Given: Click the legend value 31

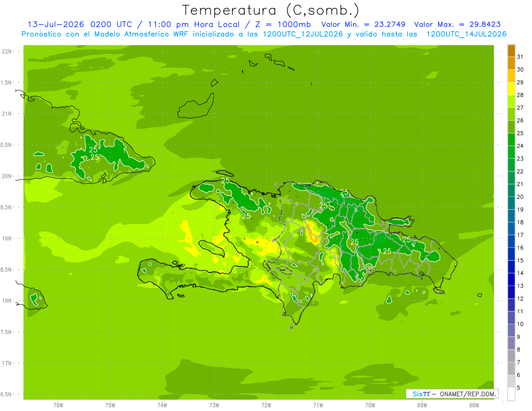Looking at the screenshot, I should coord(520,57).
